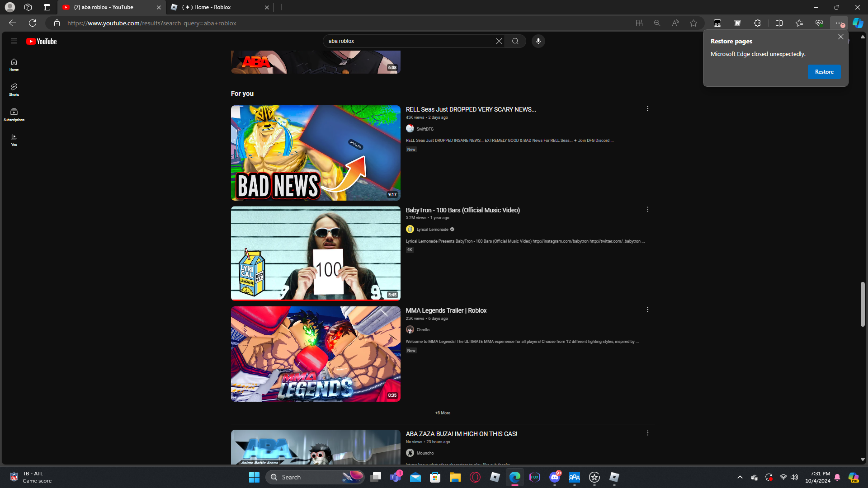This screenshot has width=868, height=488.
Task: Expand the +8 More results
Action: coord(443,413)
